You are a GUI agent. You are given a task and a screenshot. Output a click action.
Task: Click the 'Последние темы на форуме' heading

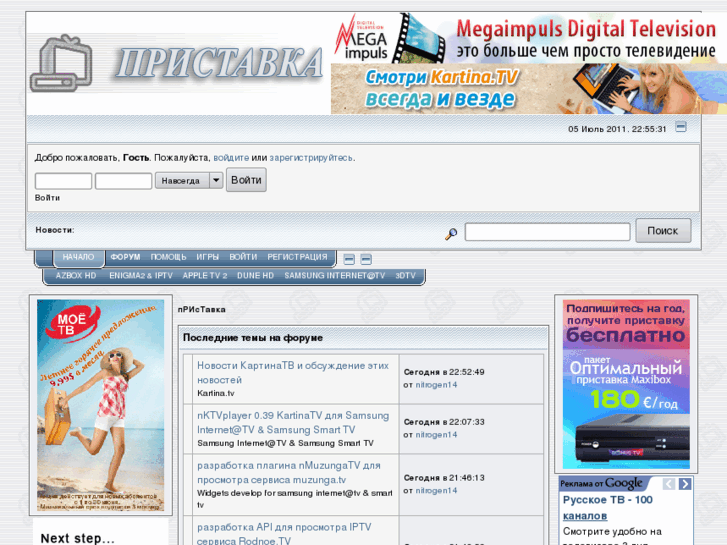coord(253,338)
